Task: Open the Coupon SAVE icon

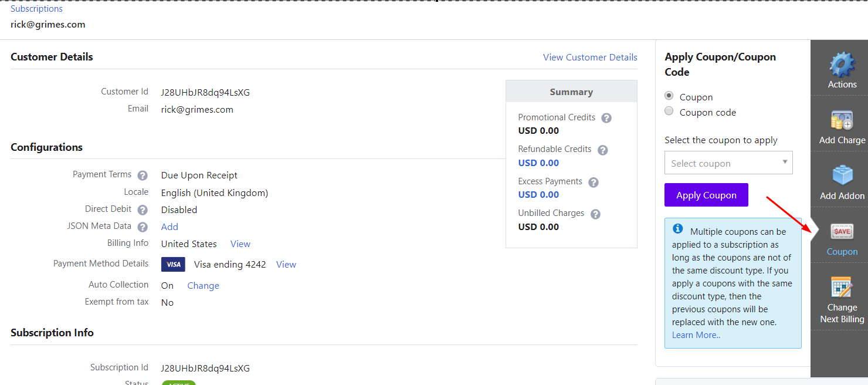Action: (842, 231)
